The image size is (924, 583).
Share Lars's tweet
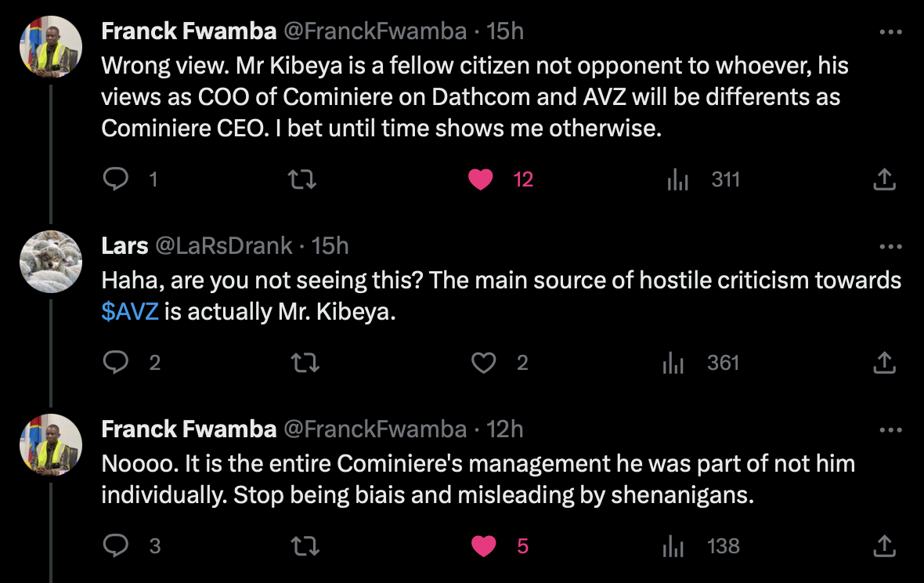[884, 363]
